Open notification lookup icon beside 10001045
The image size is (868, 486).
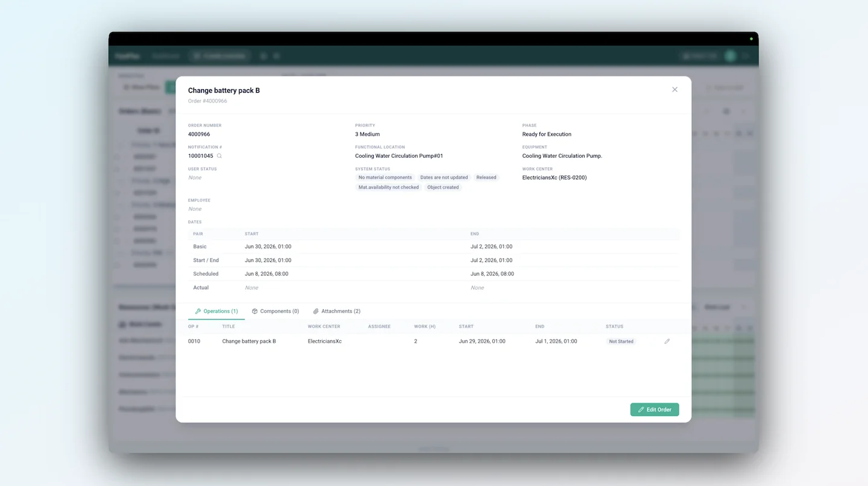(x=219, y=156)
